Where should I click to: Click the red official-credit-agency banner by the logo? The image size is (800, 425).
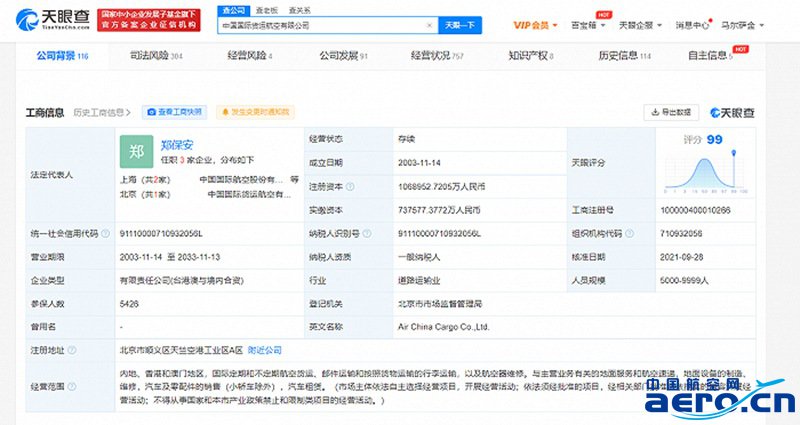pos(148,20)
